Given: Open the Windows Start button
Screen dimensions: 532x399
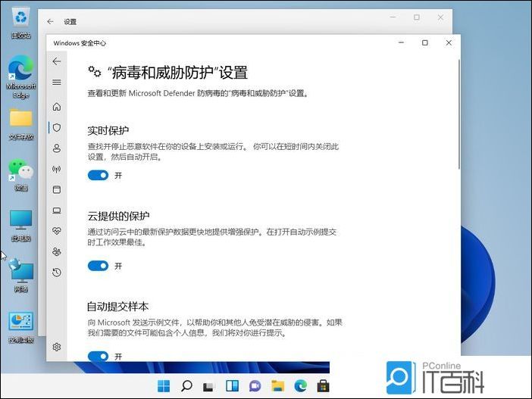Looking at the screenshot, I should pos(164,386).
